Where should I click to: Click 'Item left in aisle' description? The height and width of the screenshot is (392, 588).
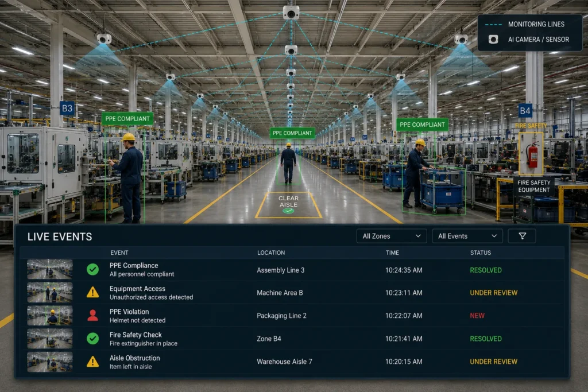tap(130, 367)
